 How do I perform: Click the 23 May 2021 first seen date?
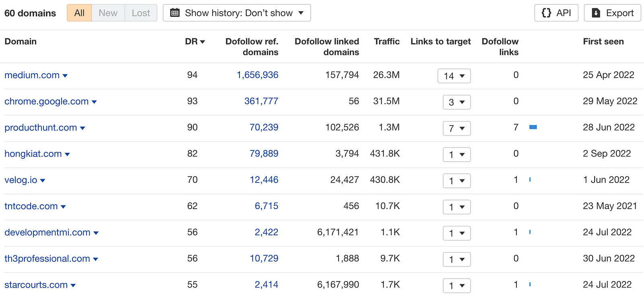[610, 206]
